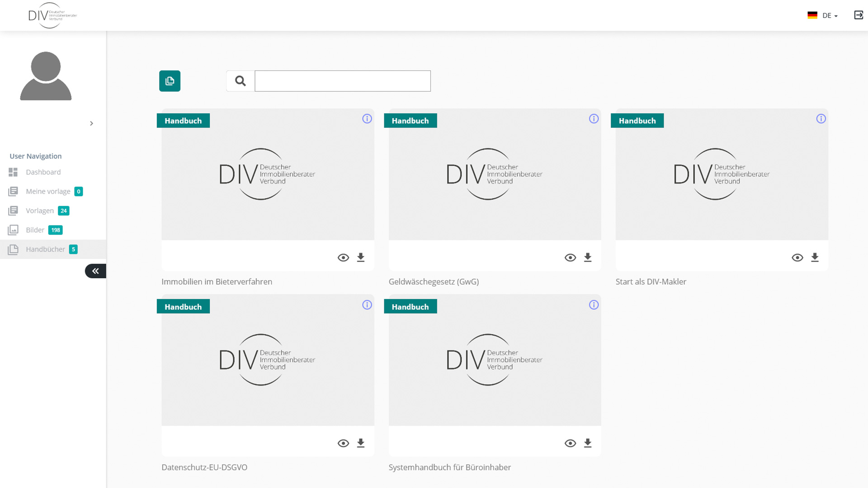Expand the user profile chevron

[91, 123]
